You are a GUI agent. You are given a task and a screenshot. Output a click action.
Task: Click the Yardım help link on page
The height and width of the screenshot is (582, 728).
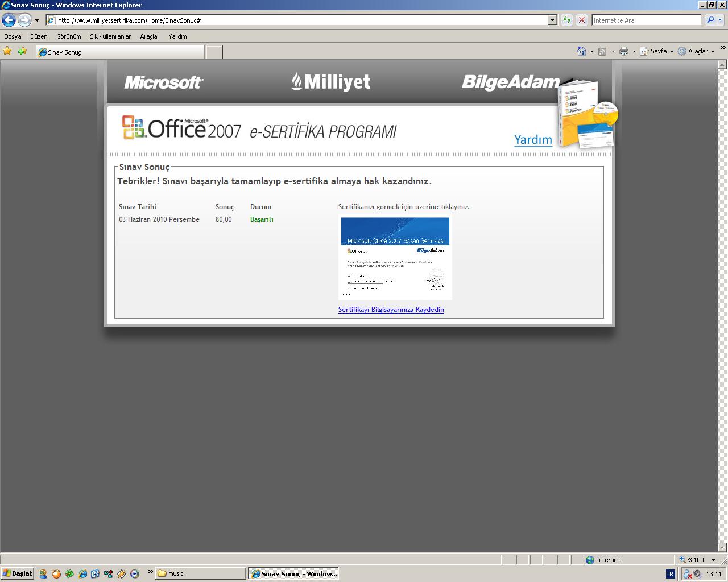click(533, 140)
